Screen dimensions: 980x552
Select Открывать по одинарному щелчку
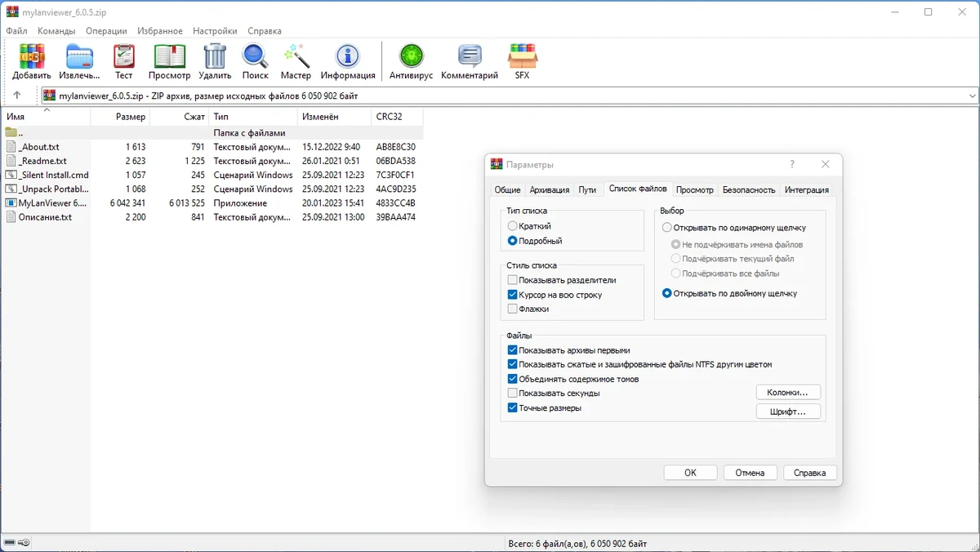point(667,228)
